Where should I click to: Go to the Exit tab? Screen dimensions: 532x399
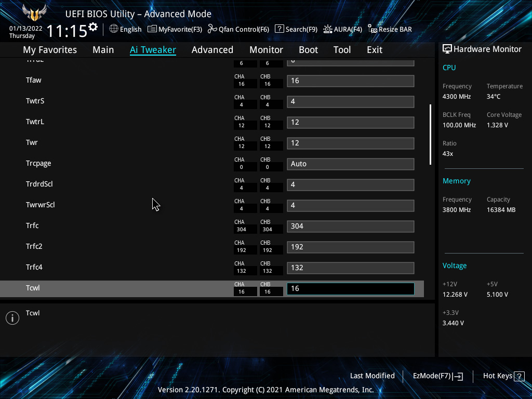(x=375, y=50)
